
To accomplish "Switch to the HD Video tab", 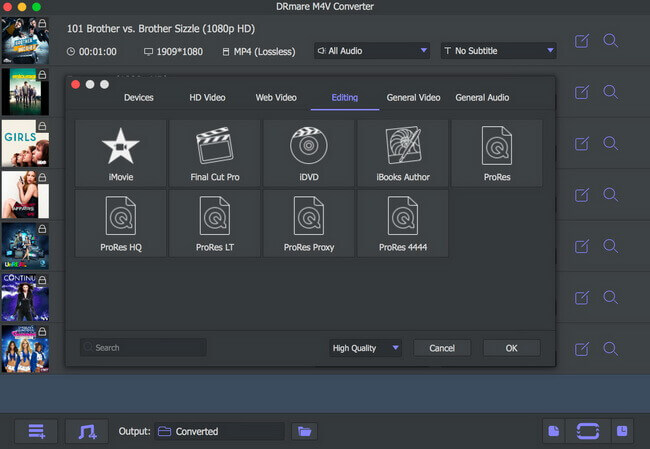I will coord(207,97).
